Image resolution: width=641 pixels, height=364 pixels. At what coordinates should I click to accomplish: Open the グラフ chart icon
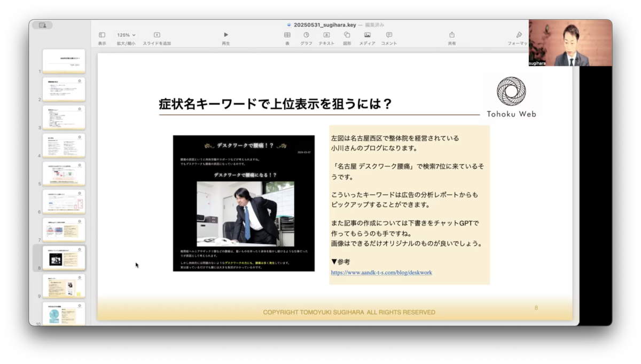pos(306,35)
